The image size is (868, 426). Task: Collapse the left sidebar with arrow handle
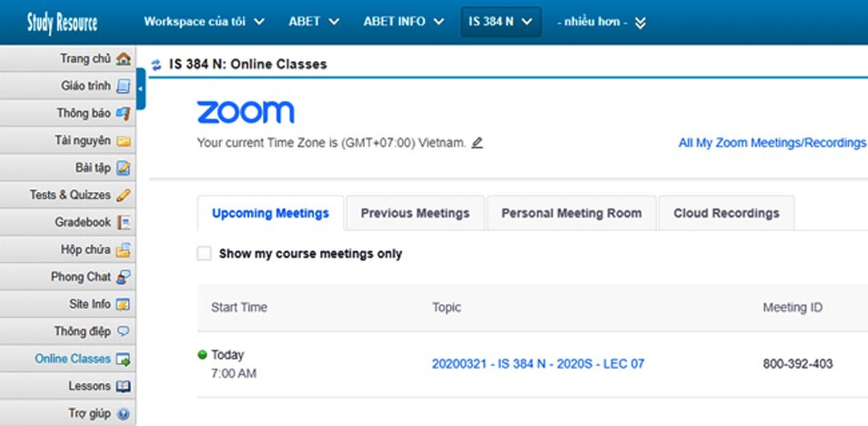click(x=141, y=87)
